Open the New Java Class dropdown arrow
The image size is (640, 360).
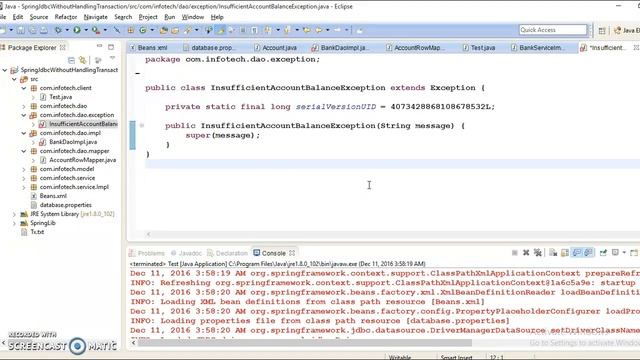click(152, 30)
